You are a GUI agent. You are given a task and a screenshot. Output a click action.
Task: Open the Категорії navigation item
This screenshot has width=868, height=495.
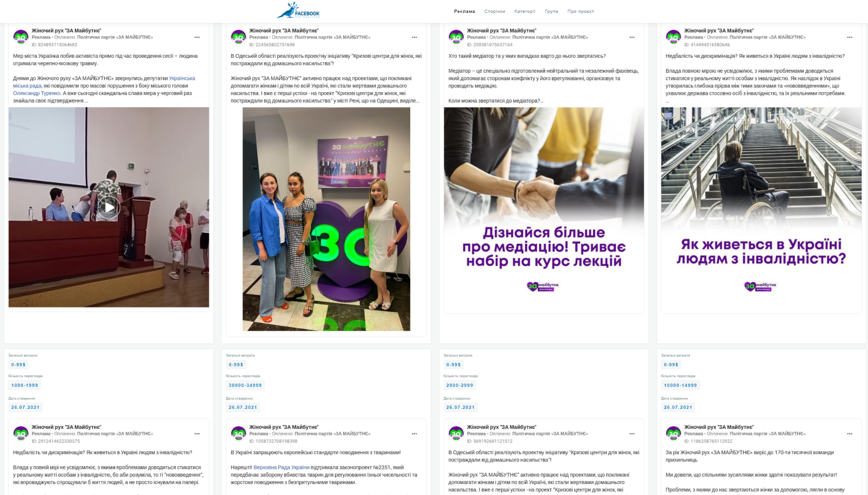[x=525, y=11]
